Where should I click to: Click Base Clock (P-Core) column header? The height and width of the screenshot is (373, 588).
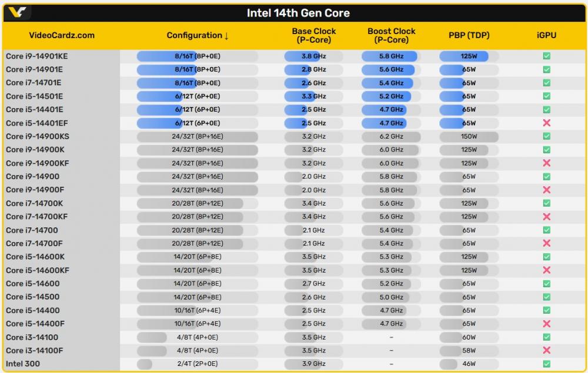coord(314,36)
